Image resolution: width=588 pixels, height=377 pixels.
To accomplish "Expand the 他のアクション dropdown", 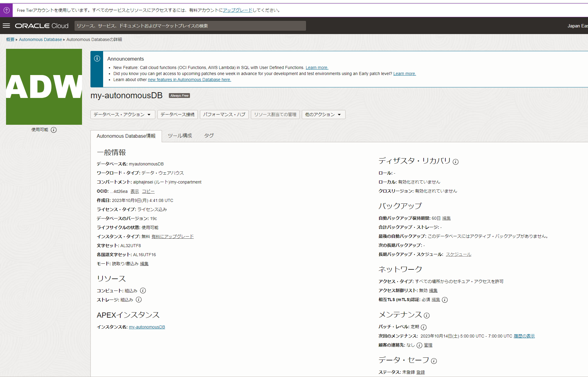I will pyautogui.click(x=323, y=115).
